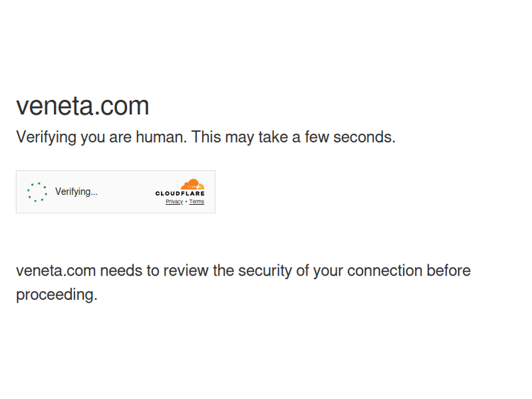Click veneta.com in the bottom paragraph

pos(55,271)
